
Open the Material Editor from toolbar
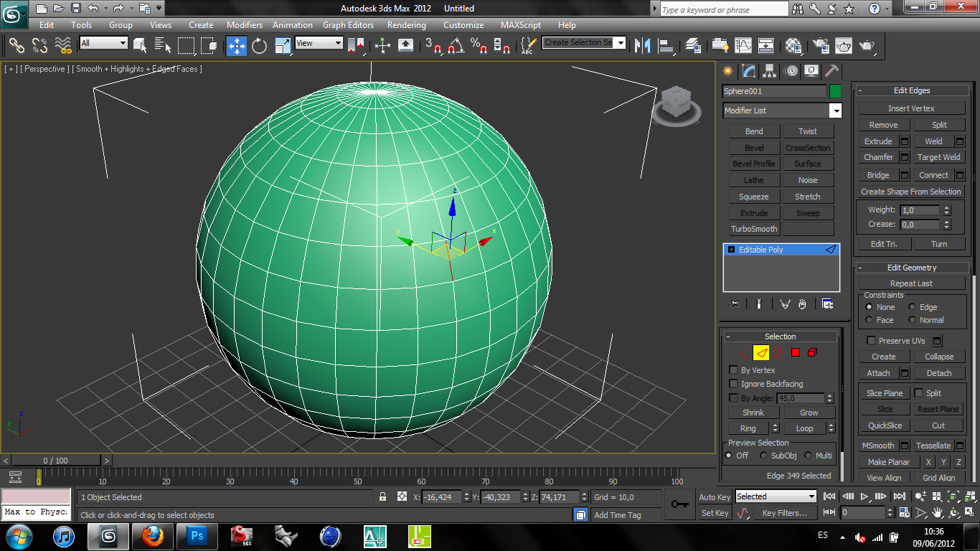(x=793, y=46)
